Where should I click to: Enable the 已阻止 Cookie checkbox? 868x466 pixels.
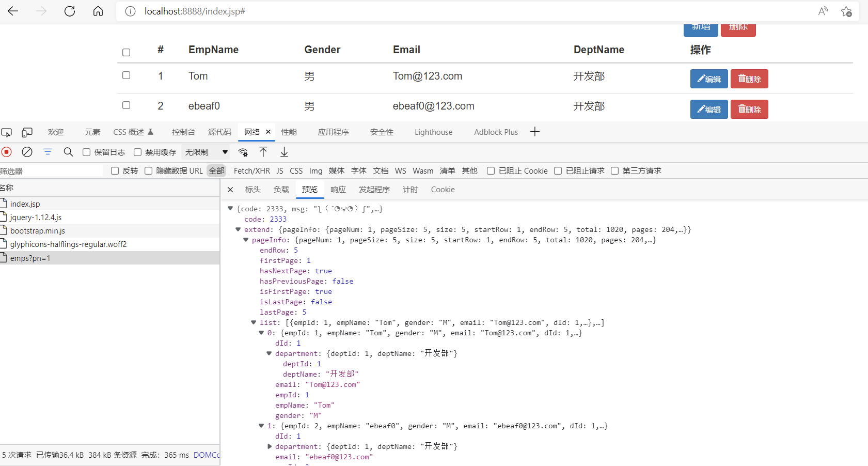[491, 170]
